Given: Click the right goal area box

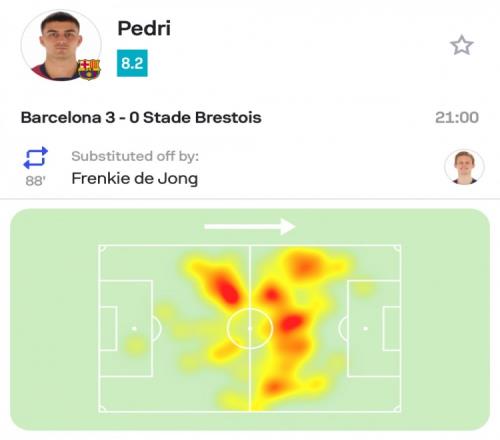Looking at the screenshot, I should (392, 328).
